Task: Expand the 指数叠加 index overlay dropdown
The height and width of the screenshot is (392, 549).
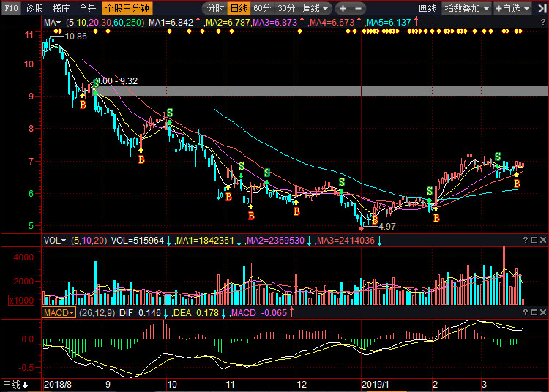Action: click(467, 9)
